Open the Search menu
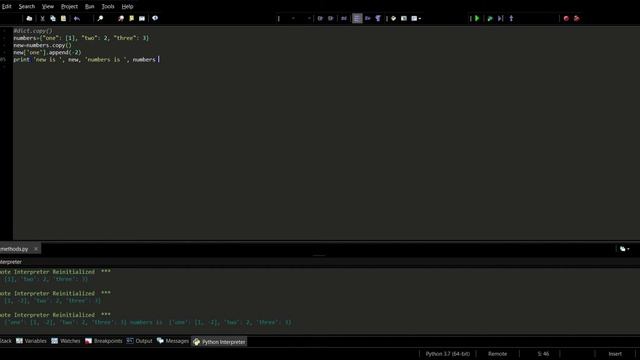Image resolution: width=640 pixels, height=360 pixels. tap(27, 7)
